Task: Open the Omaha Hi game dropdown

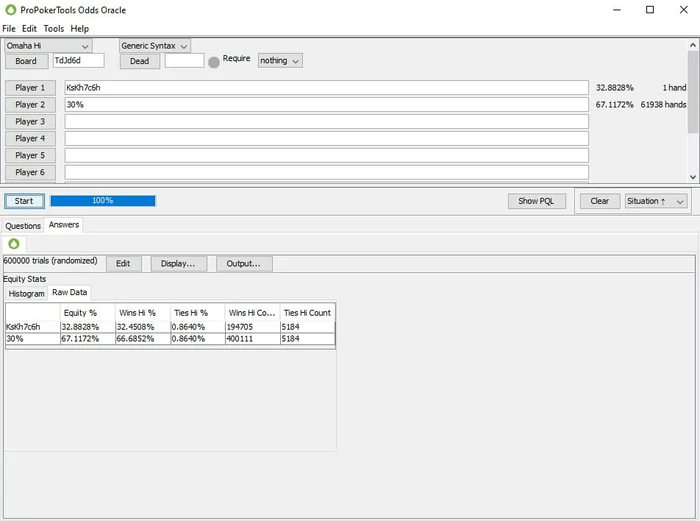Action: 48,46
